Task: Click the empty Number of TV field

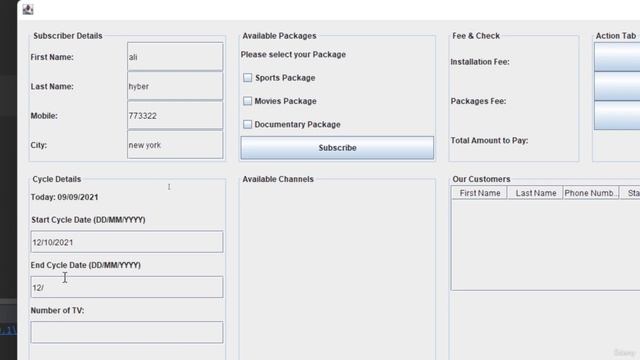Action: coord(127,332)
